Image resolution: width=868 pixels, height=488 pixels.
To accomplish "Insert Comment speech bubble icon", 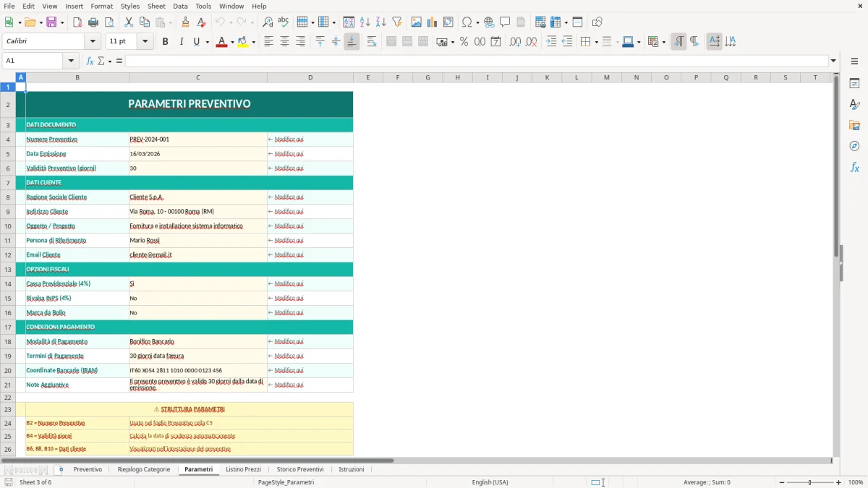I will click(505, 22).
